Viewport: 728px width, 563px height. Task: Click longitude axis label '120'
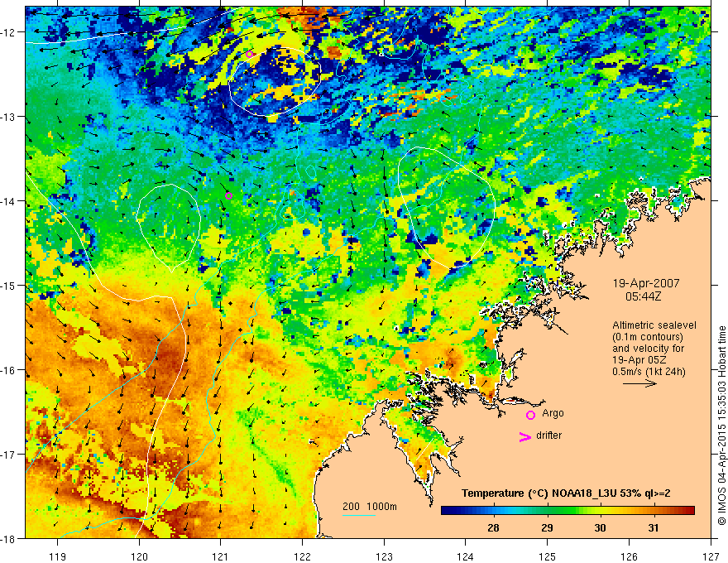(139, 556)
